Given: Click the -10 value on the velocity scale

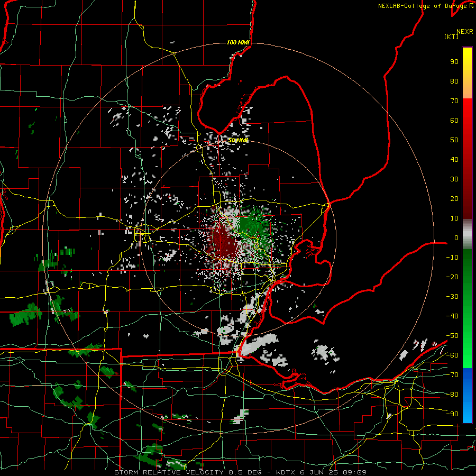Looking at the screenshot, I should (x=452, y=258).
